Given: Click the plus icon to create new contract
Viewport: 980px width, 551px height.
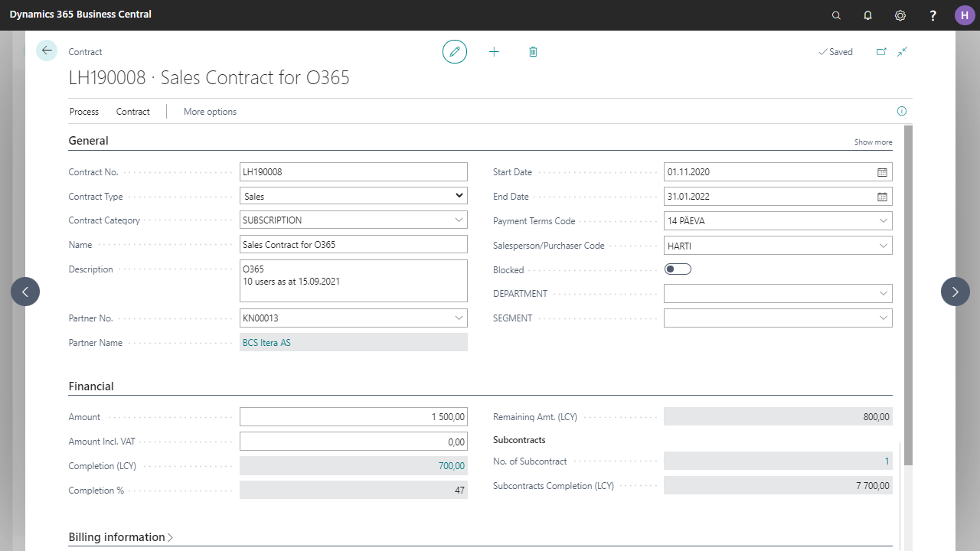Looking at the screenshot, I should pyautogui.click(x=494, y=51).
